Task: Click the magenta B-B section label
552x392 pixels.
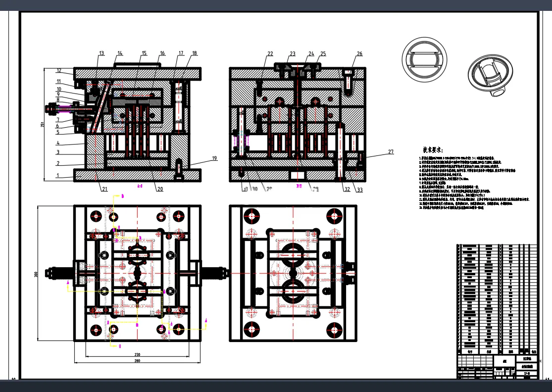Action: point(299,186)
